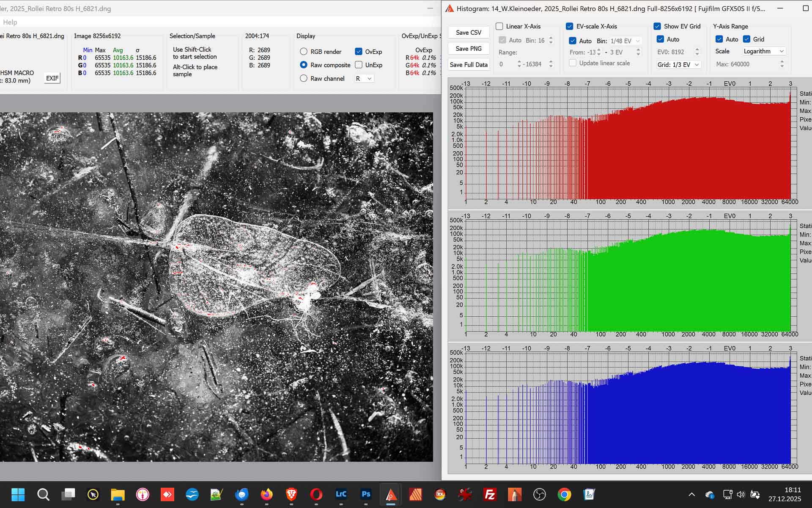Image resolution: width=812 pixels, height=508 pixels.
Task: Open the Y-Axis Scale Logarithm dropdown
Action: click(x=764, y=51)
